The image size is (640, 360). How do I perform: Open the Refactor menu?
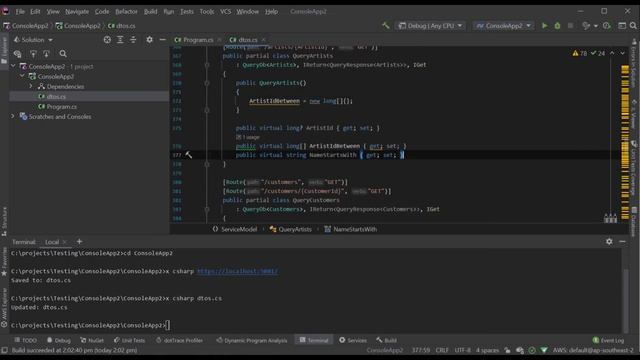coord(126,11)
